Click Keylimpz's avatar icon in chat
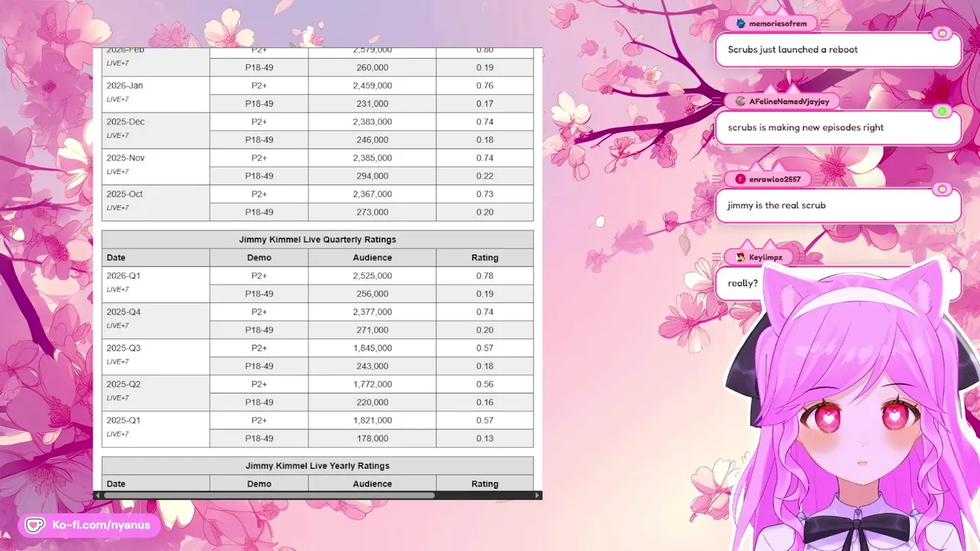The image size is (980, 551). (x=740, y=257)
